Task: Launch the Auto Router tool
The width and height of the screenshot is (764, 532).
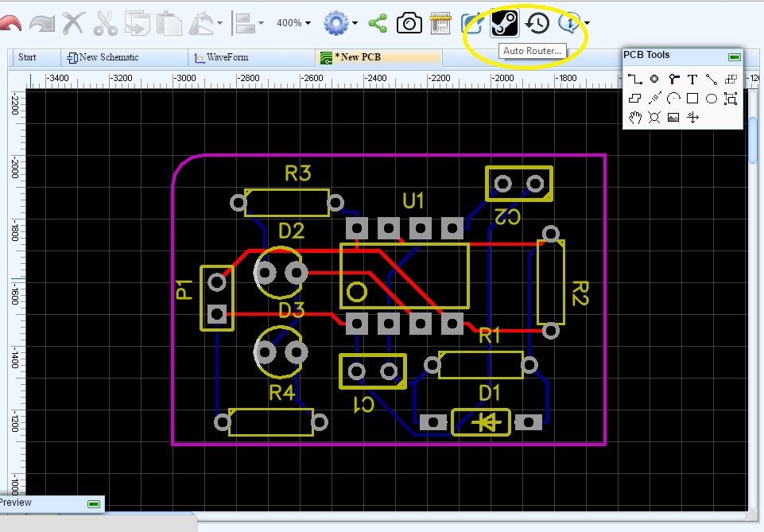Action: coord(504,23)
